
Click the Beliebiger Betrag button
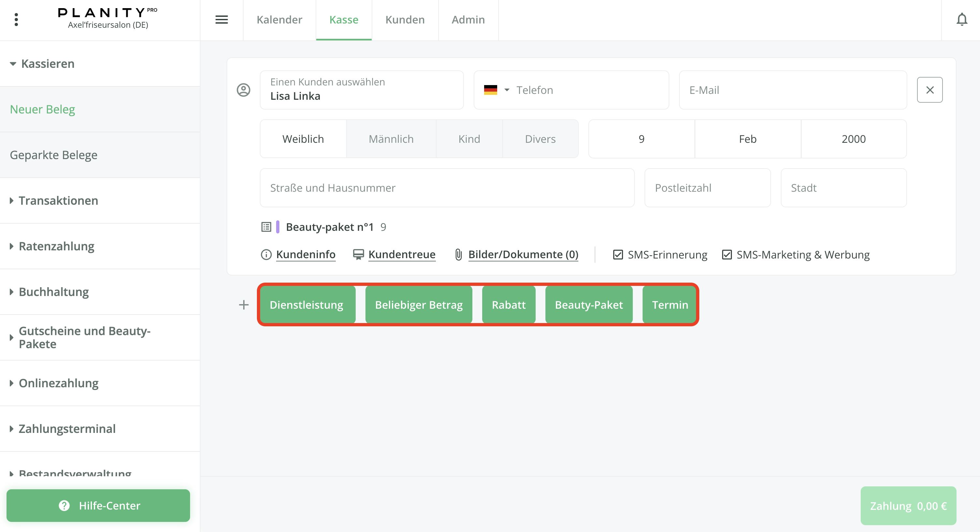pyautogui.click(x=419, y=304)
